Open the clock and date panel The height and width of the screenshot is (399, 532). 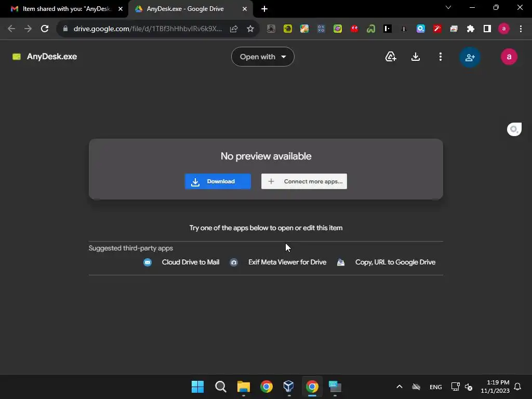tap(495, 387)
